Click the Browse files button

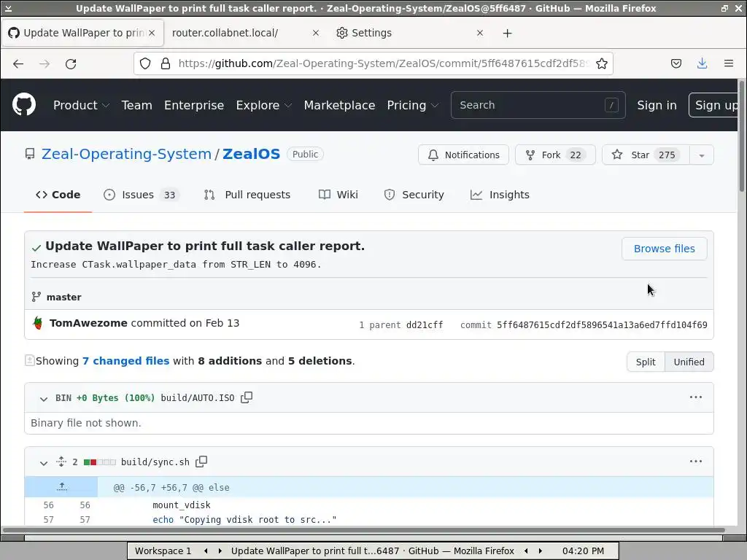[664, 249]
